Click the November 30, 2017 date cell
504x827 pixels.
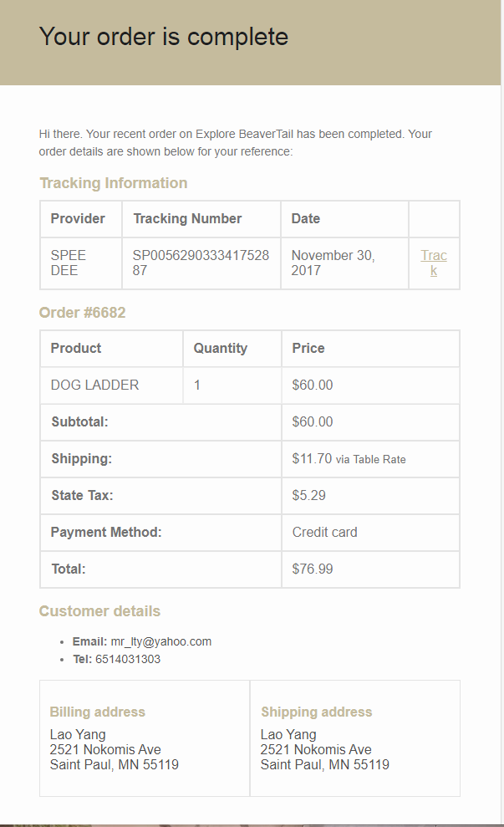pyautogui.click(x=345, y=263)
